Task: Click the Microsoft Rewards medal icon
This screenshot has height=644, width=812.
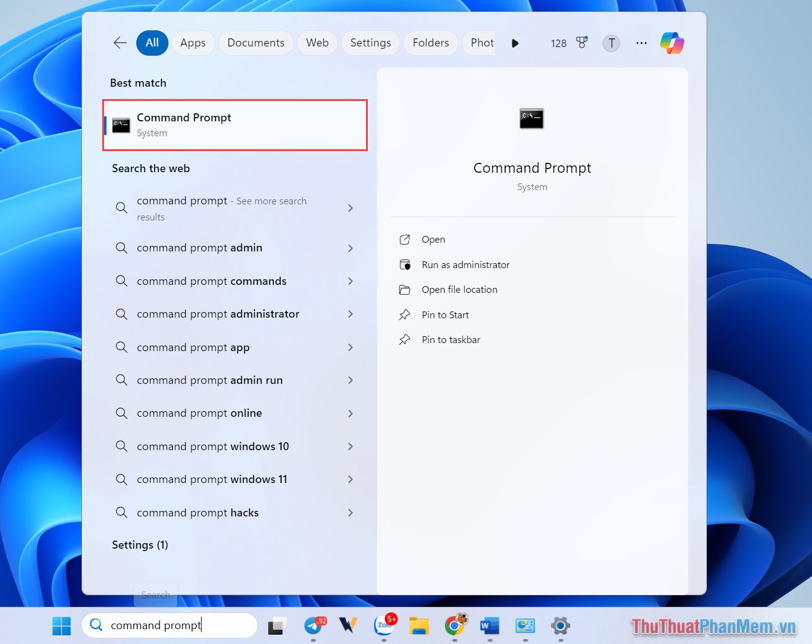Action: 582,42
